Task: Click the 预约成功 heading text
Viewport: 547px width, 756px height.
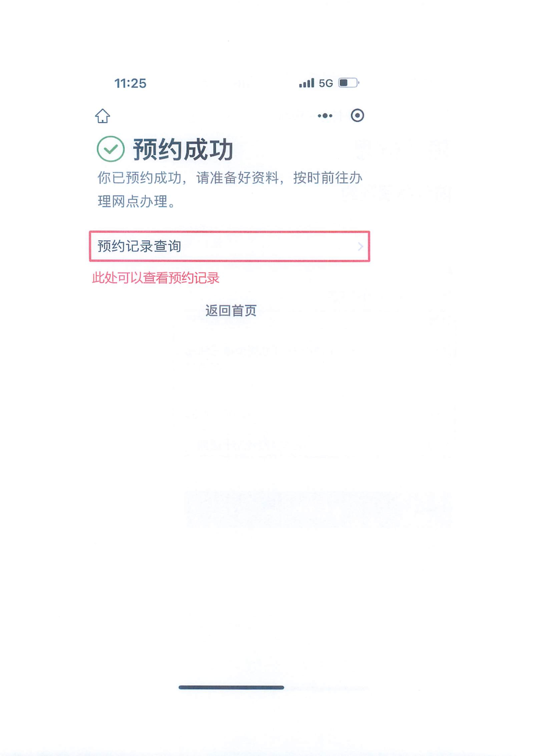Action: click(183, 149)
